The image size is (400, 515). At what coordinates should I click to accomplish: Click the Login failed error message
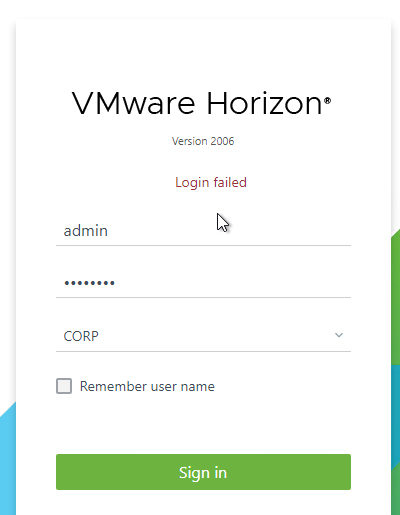point(211,182)
